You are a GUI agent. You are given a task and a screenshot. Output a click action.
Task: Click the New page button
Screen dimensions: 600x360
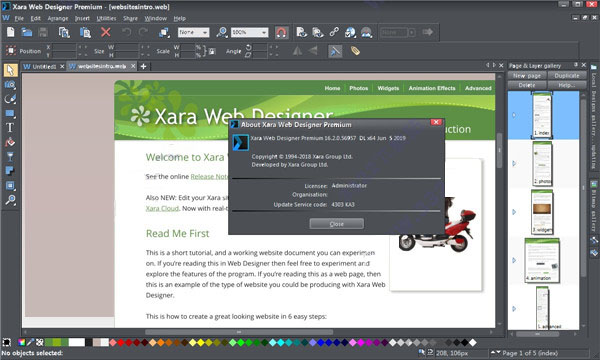(527, 76)
